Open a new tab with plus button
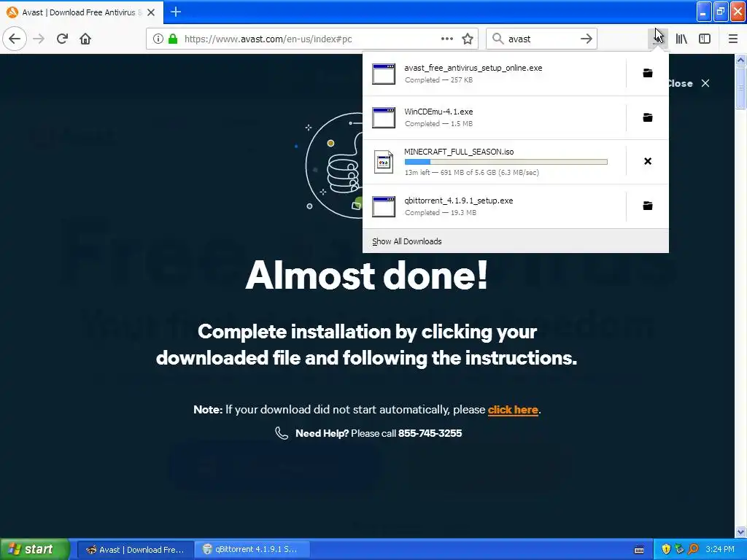This screenshot has height=560, width=747. click(176, 12)
